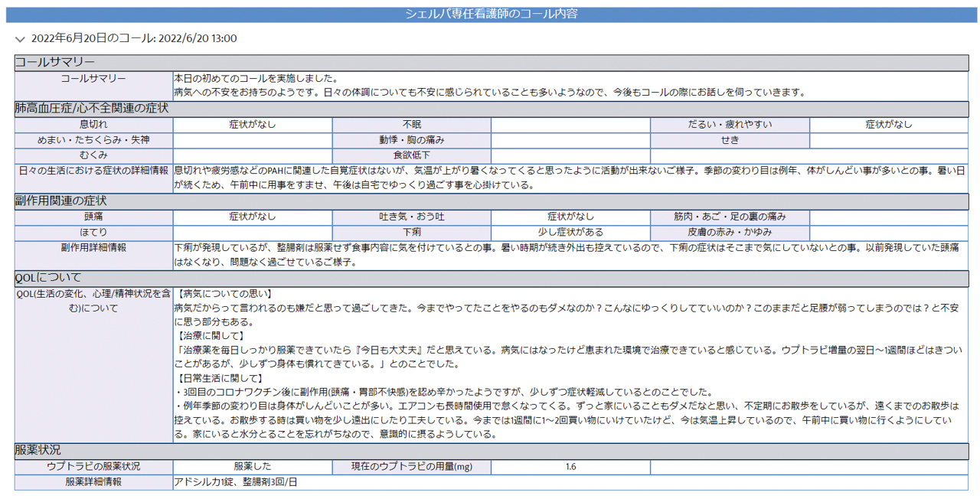Click the 服薬した value cell
This screenshot has width=980, height=499.
[x=253, y=466]
